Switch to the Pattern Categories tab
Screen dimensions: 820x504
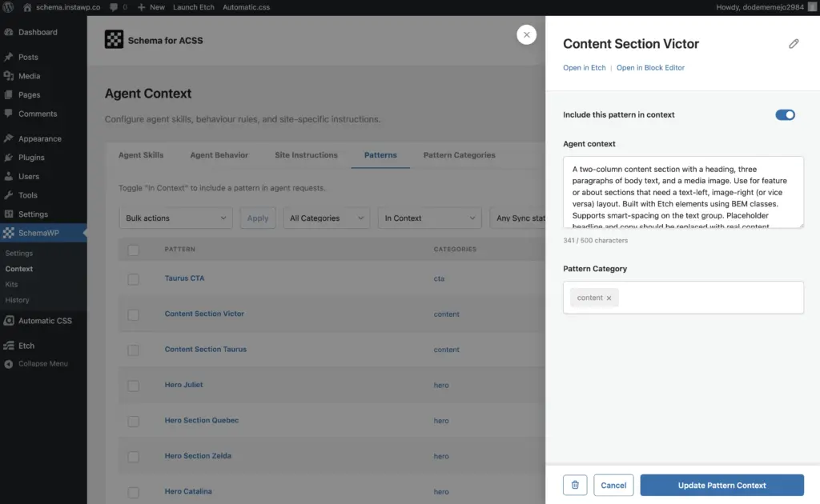pos(459,155)
